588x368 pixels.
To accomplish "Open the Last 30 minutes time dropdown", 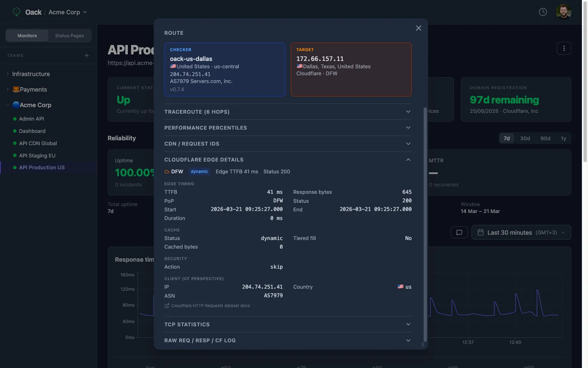I will coord(521,232).
